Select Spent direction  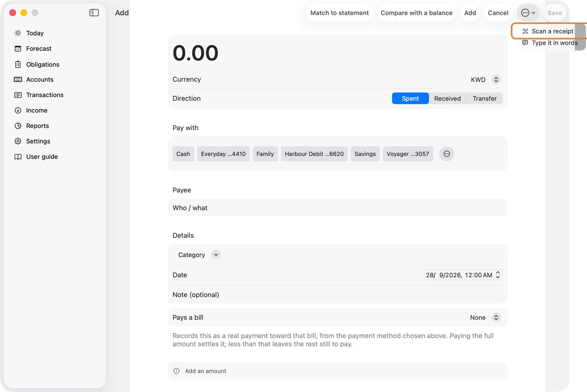pyautogui.click(x=410, y=98)
